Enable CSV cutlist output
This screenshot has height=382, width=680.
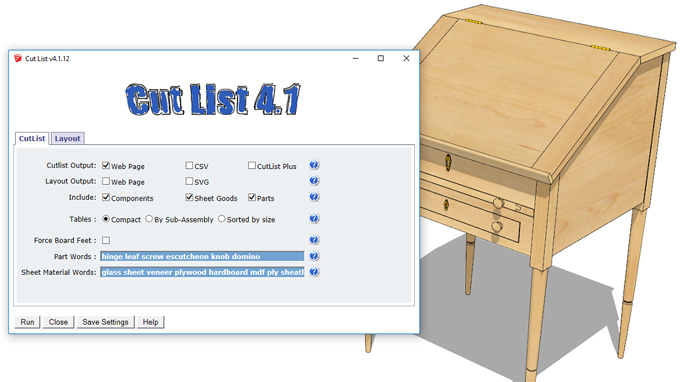pos(189,165)
